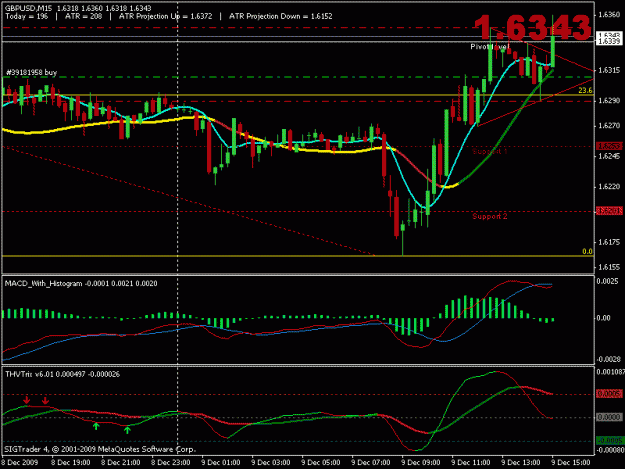Click the MACD scale value -0.0028
Image resolution: width=625 pixels, height=469 pixels.
608,359
